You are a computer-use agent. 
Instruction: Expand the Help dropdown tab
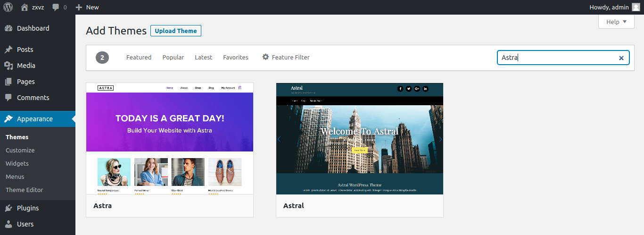pyautogui.click(x=616, y=22)
